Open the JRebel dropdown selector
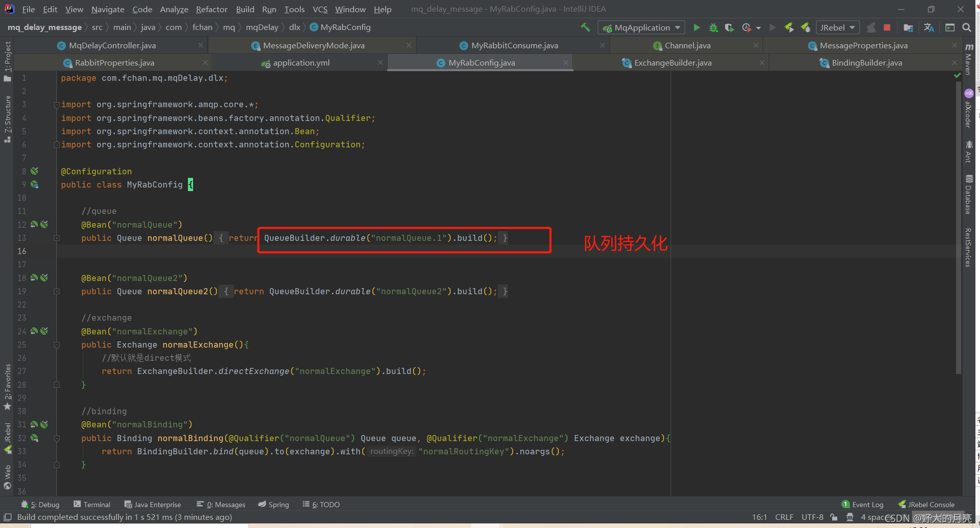 click(x=837, y=27)
